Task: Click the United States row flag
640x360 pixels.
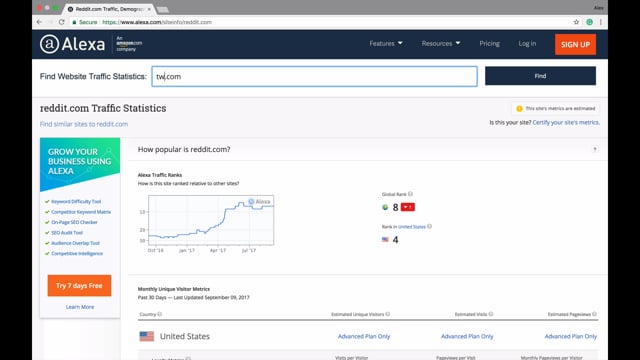Action: 147,336
